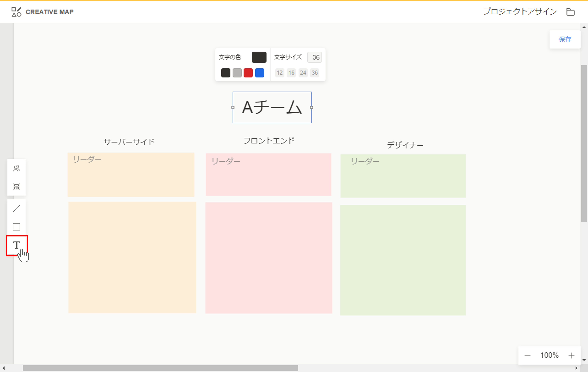588x372 pixels.
Task: Zoom out with the minus icon
Action: [x=527, y=355]
